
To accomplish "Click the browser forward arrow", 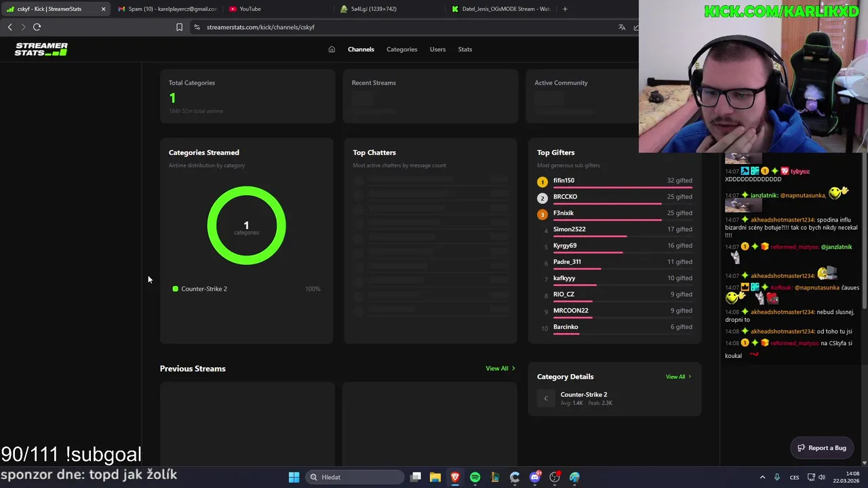I will click(x=23, y=27).
